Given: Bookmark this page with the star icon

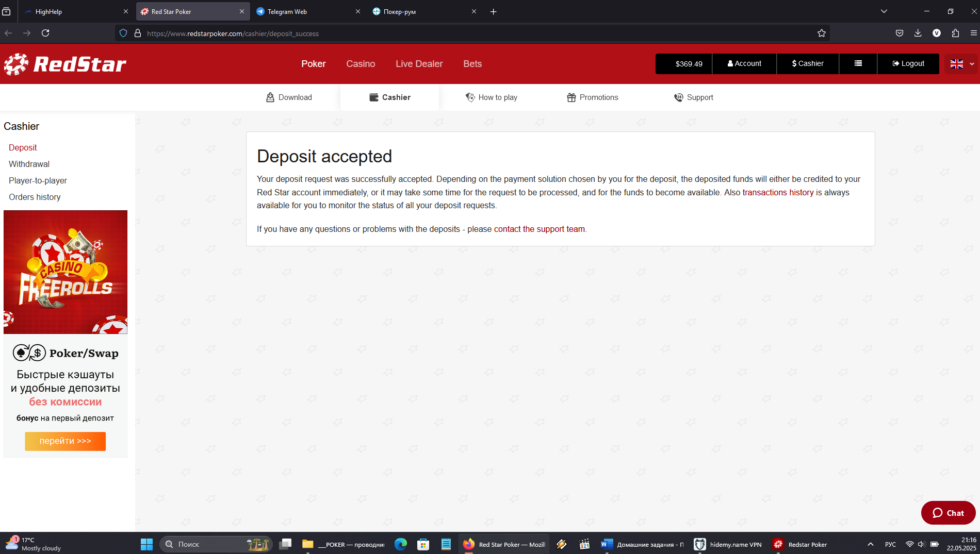Looking at the screenshot, I should [x=822, y=33].
